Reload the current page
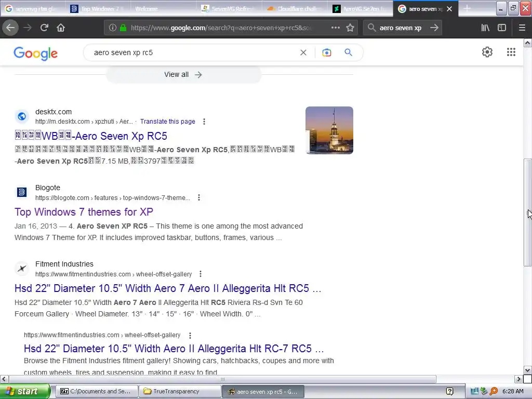The height and width of the screenshot is (399, 532). 44,28
